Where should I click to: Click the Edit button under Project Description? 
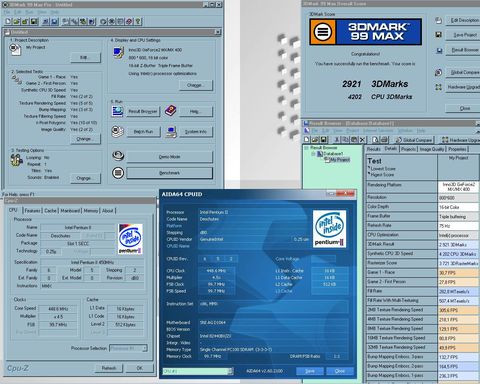click(85, 58)
